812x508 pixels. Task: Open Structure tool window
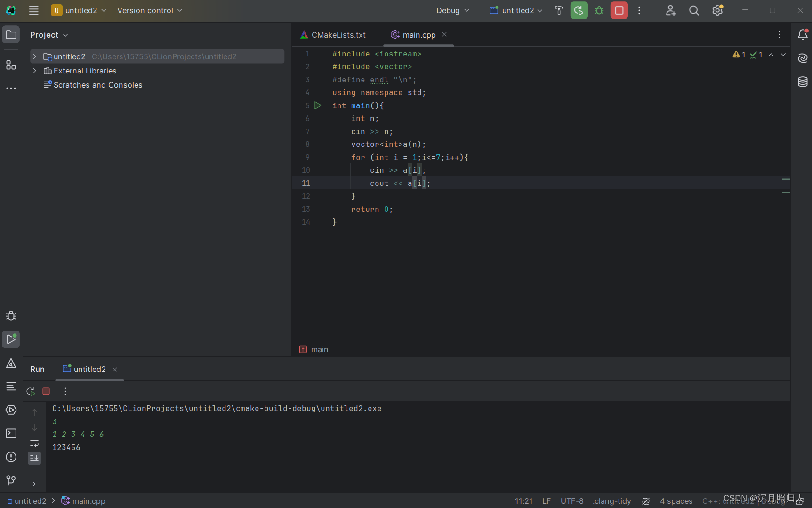[11, 65]
